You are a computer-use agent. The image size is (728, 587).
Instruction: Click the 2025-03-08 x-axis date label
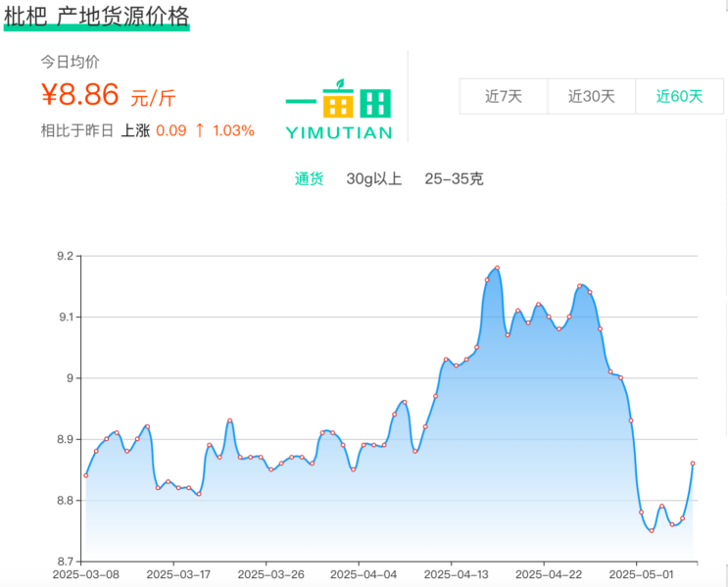pyautogui.click(x=86, y=575)
